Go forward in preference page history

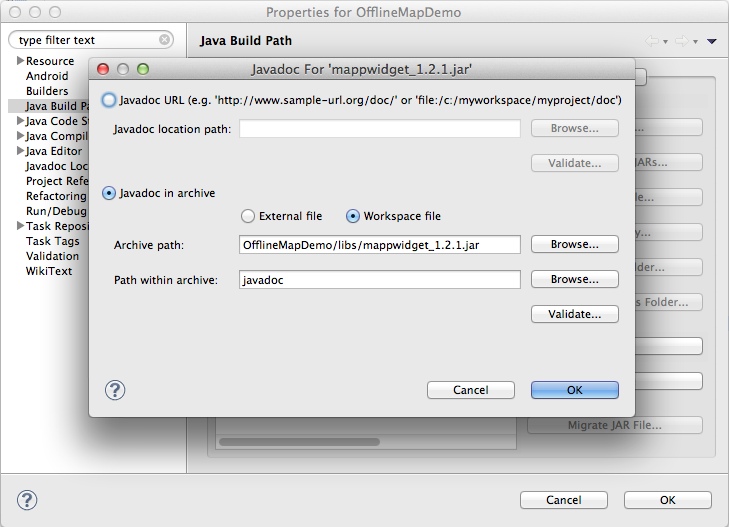point(682,41)
